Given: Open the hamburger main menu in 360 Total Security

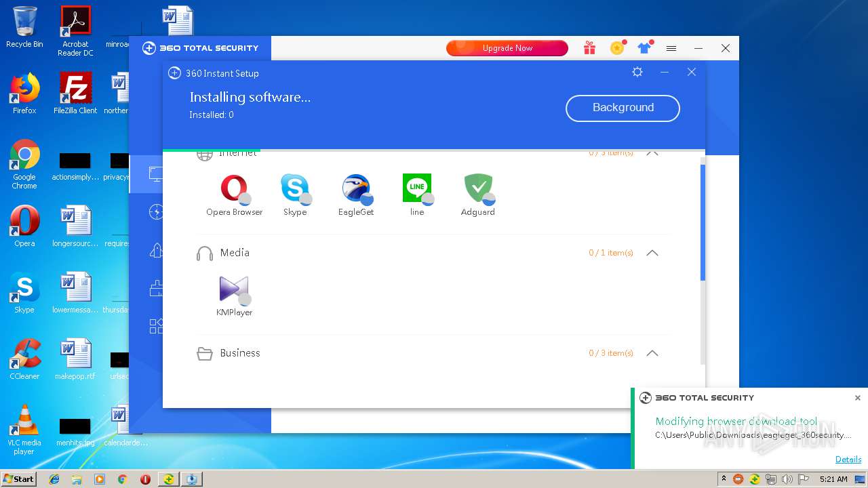Looking at the screenshot, I should point(671,48).
